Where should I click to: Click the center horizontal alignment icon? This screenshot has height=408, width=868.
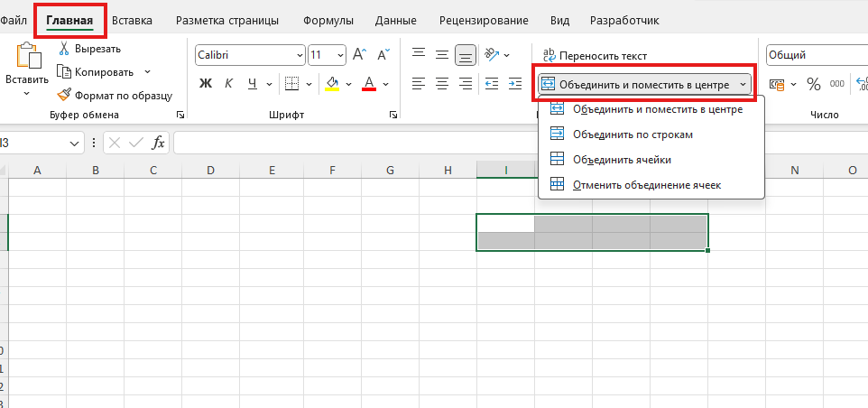click(x=441, y=84)
